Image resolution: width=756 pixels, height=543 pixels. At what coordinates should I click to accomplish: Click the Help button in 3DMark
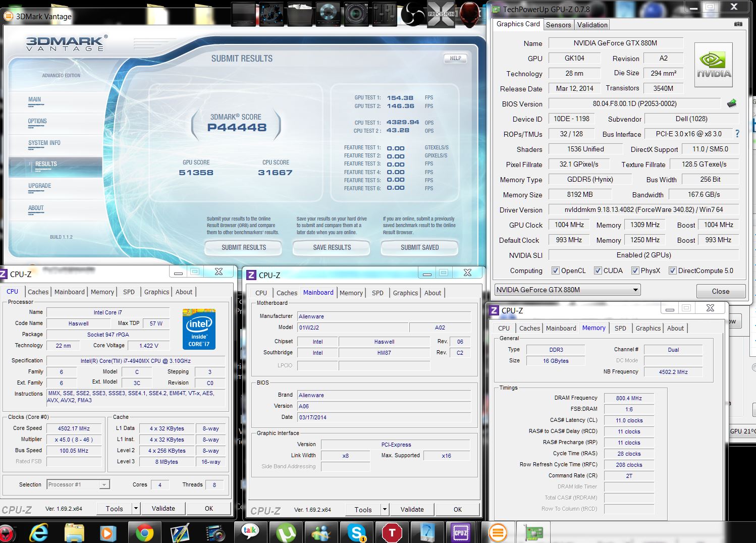(455, 58)
